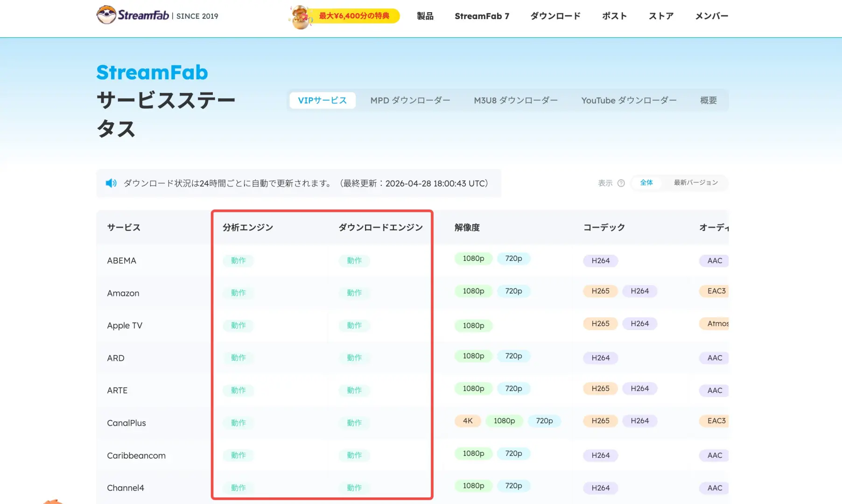
Task: Click the speaker announcement icon
Action: pos(111,183)
